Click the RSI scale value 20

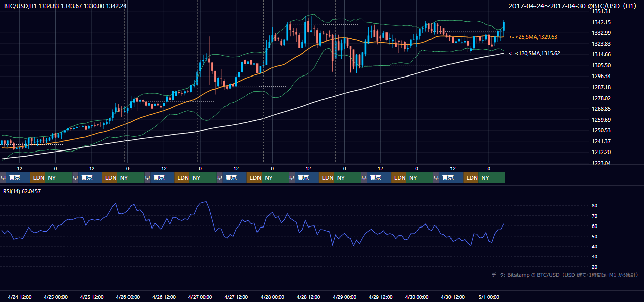click(594, 267)
